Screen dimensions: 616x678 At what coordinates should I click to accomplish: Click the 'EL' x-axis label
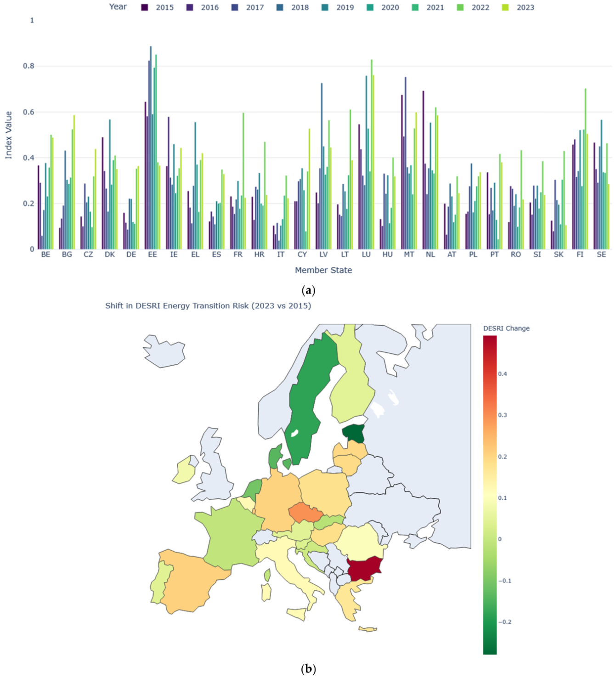[x=195, y=254]
